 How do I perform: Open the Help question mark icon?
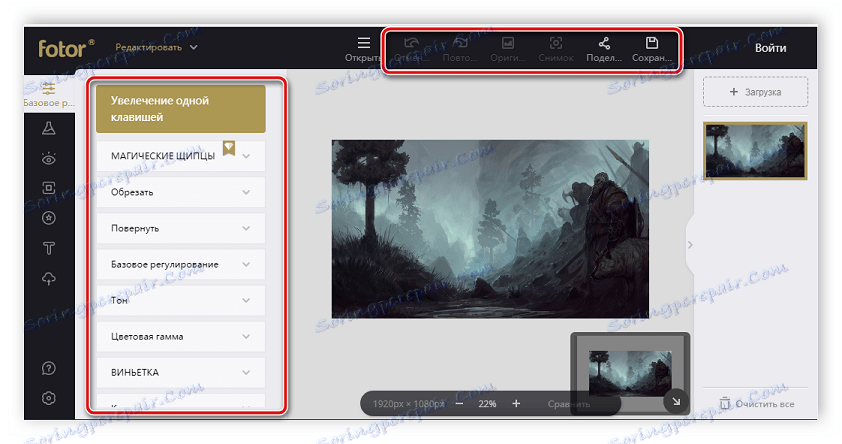tap(49, 368)
